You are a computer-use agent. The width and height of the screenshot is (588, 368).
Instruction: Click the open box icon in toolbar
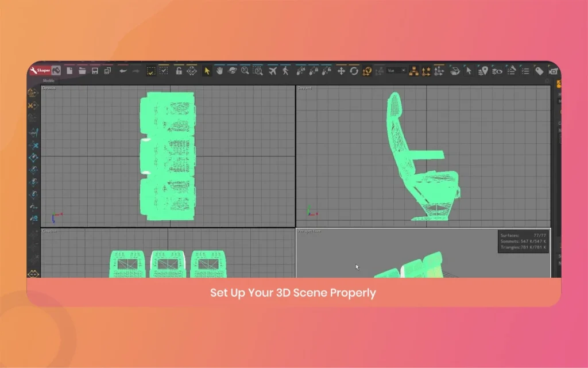(455, 71)
